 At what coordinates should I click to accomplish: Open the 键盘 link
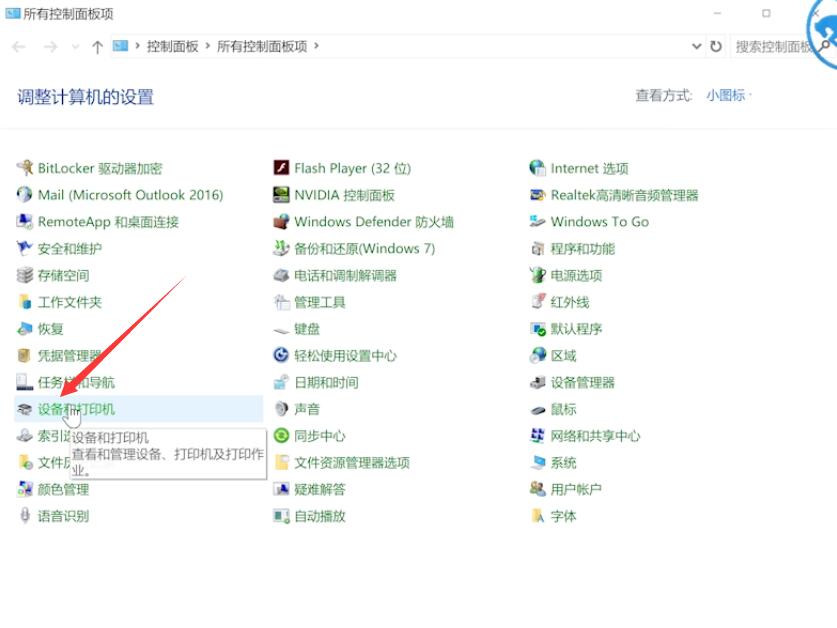[x=307, y=328]
